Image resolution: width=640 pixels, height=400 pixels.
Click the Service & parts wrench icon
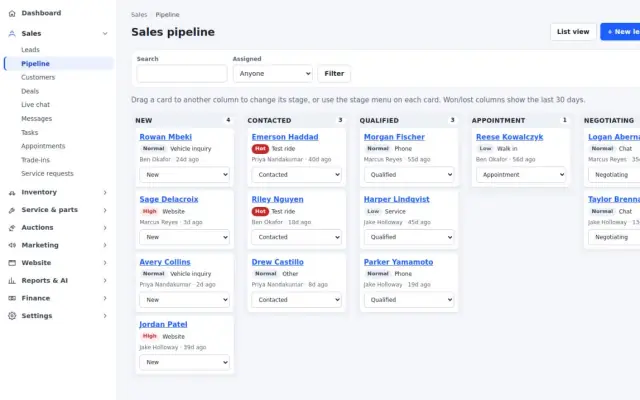[x=12, y=210]
